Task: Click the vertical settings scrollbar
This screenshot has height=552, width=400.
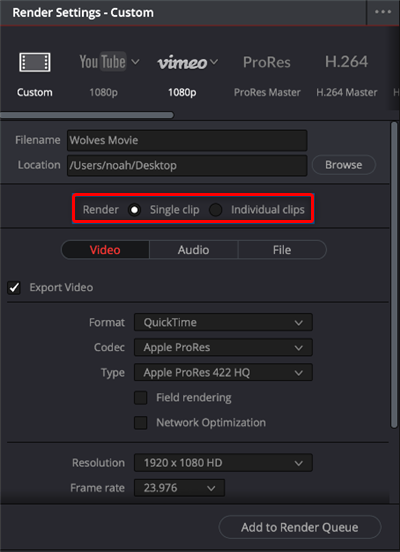Action: 394,275
